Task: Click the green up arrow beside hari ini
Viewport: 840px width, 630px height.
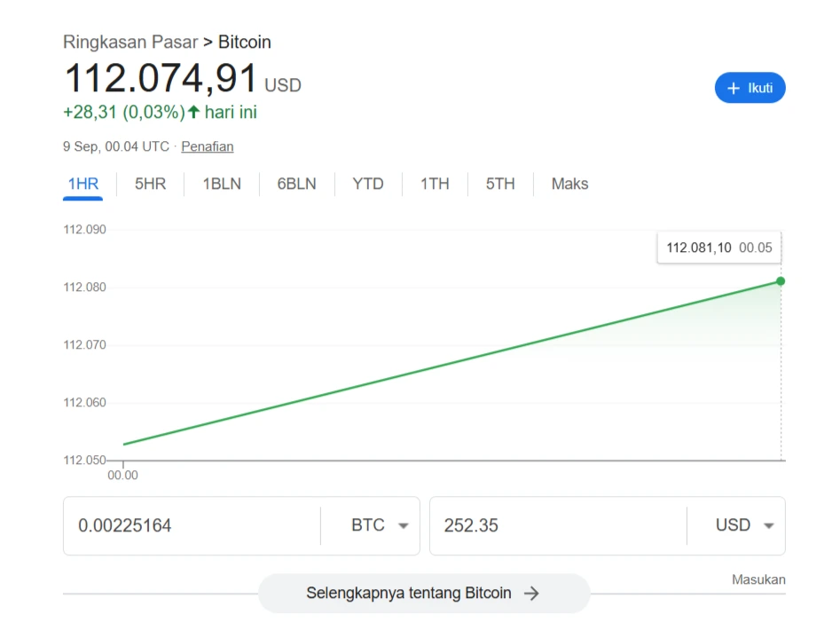Action: (194, 113)
